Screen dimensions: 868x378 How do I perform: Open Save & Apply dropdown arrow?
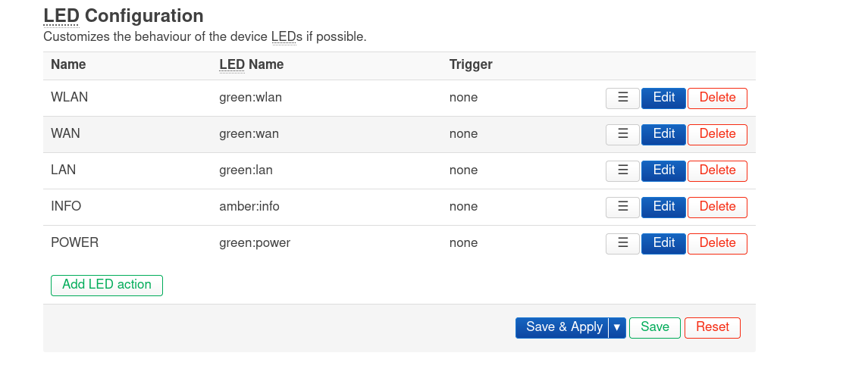point(617,328)
